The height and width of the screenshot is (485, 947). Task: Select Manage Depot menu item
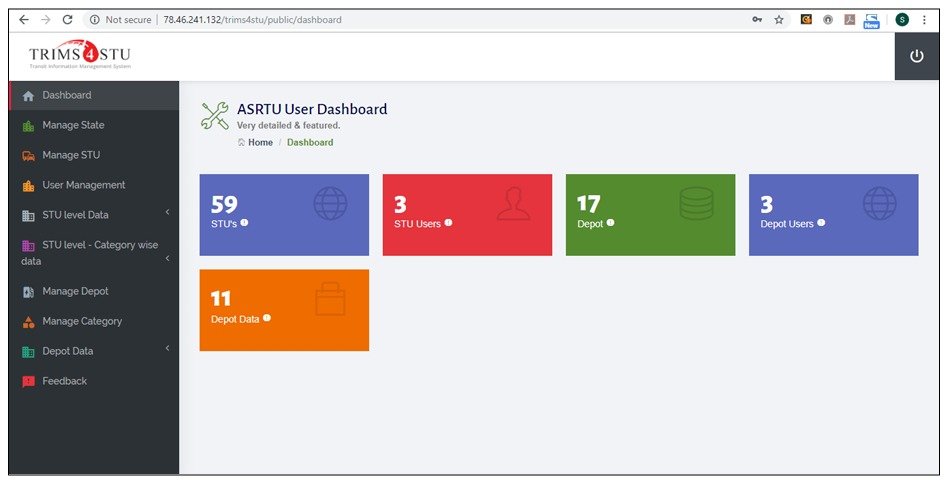[x=75, y=291]
